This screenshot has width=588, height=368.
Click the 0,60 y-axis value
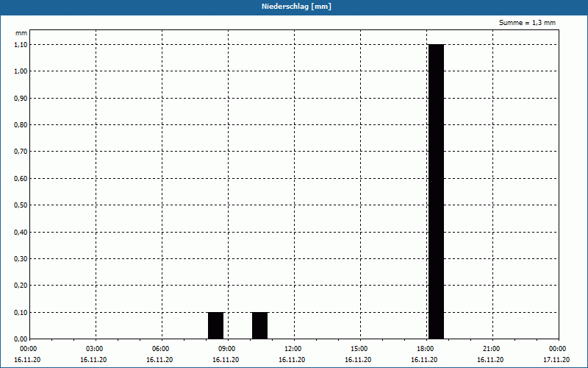coord(21,179)
